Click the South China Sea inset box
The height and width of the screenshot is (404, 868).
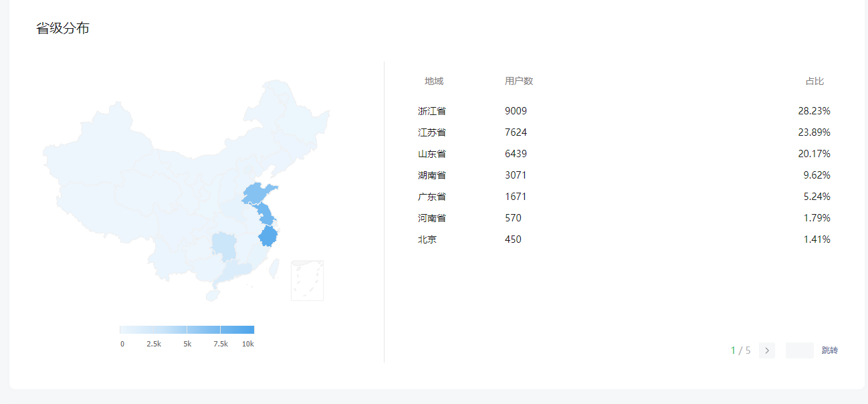coord(307,281)
